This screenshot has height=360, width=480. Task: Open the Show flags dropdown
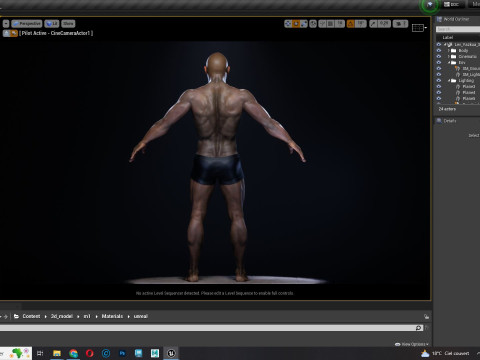pos(68,24)
